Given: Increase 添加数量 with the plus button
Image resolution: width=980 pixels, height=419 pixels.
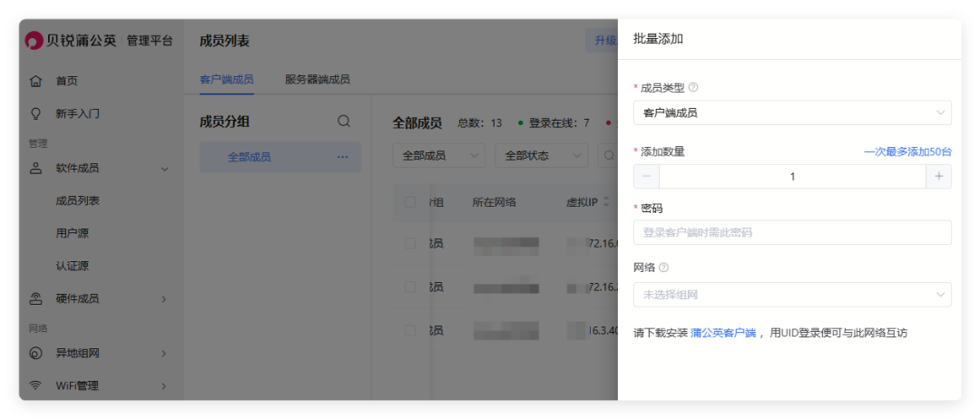Looking at the screenshot, I should click(939, 177).
